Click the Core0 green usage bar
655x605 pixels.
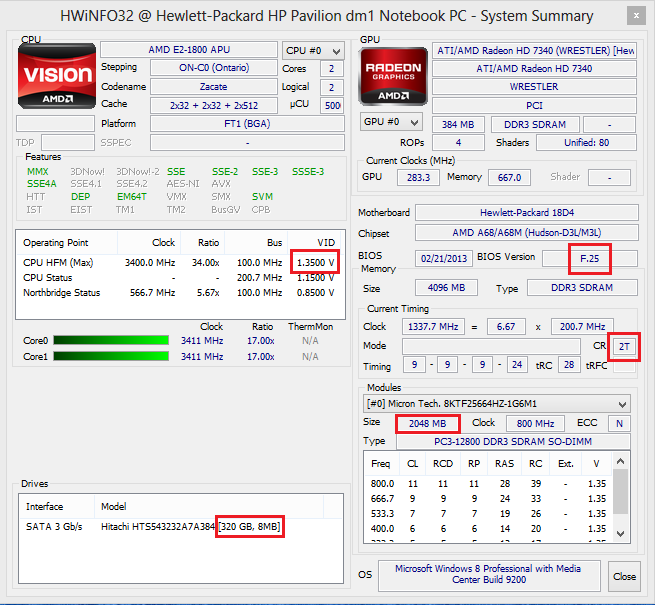click(109, 341)
